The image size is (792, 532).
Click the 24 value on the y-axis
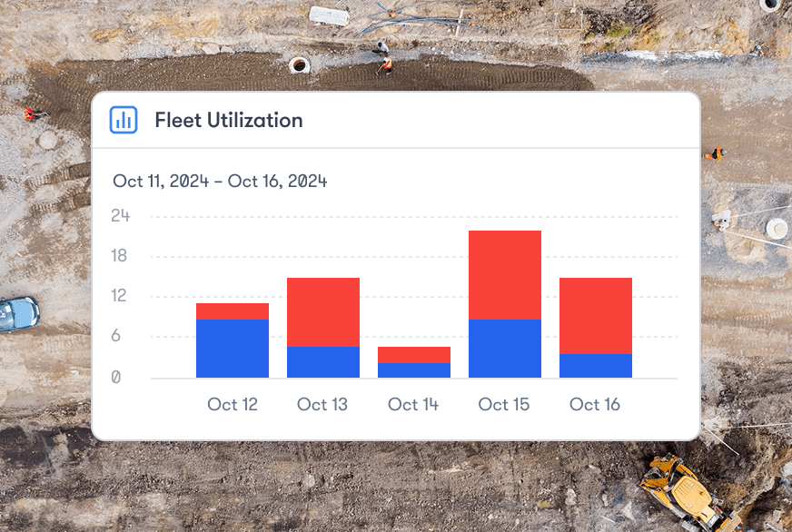121,216
